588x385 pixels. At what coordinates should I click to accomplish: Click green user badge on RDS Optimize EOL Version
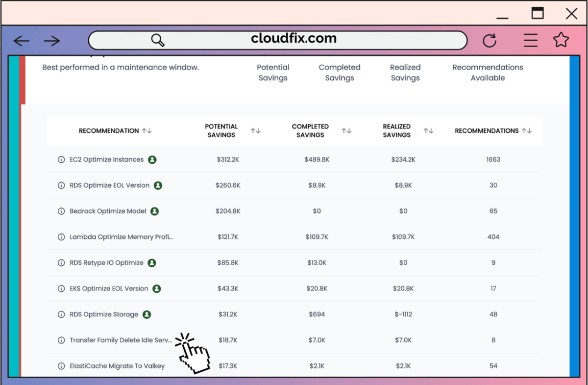point(158,185)
